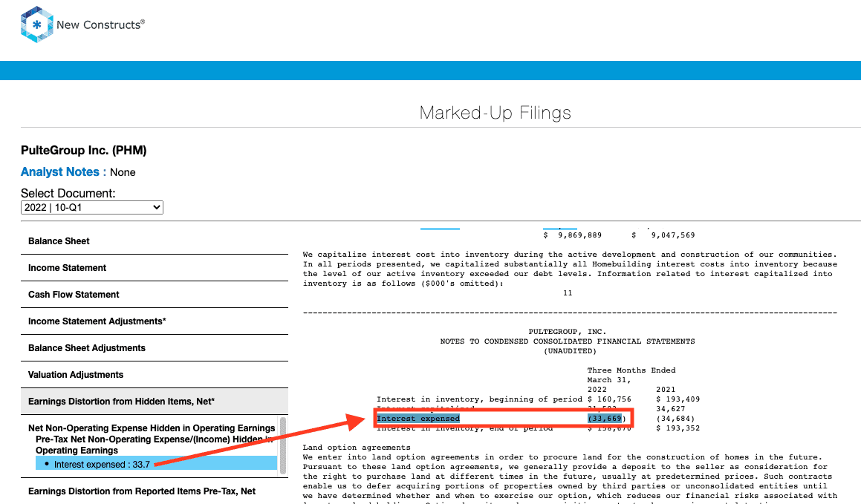Click the page number 11
This screenshot has height=504, width=861.
pos(568,293)
